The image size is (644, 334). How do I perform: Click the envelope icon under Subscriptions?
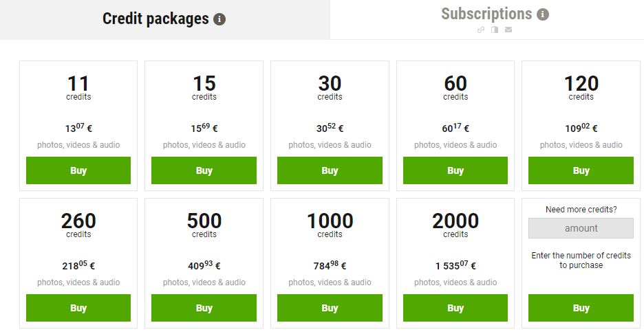point(508,30)
